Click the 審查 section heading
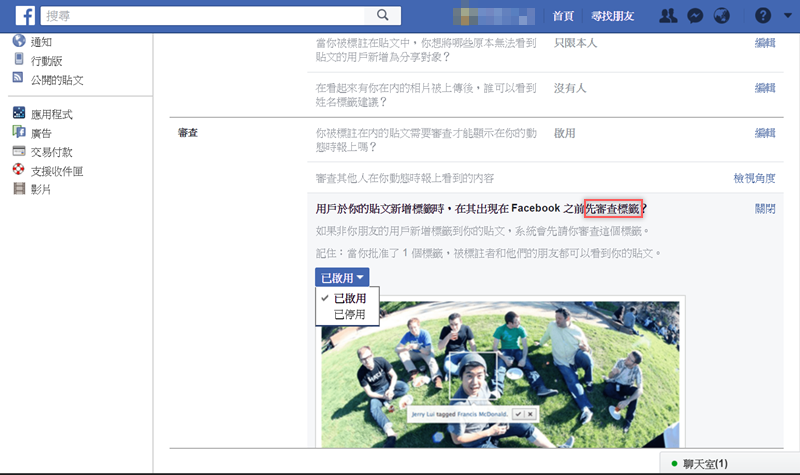Screen dimensions: 800x475 [x=188, y=133]
